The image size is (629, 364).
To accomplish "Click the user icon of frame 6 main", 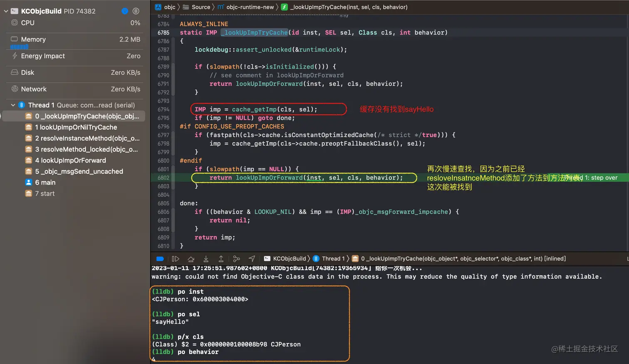I will click(x=29, y=182).
